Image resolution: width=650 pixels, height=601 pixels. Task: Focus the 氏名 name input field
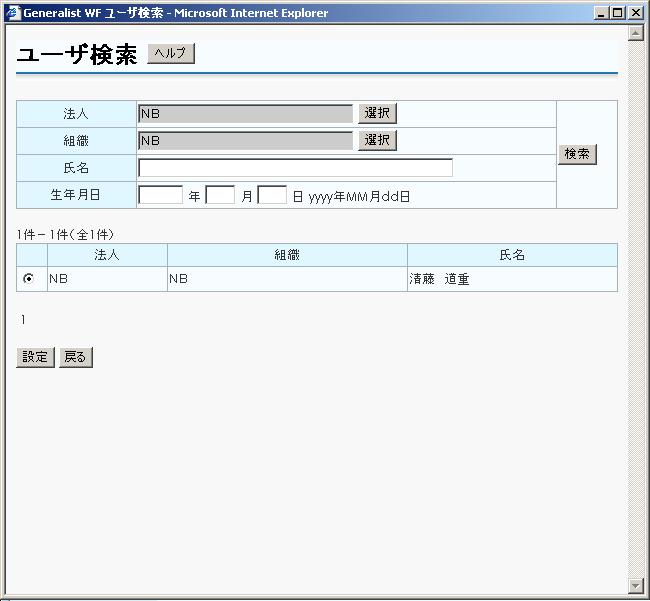[x=295, y=168]
